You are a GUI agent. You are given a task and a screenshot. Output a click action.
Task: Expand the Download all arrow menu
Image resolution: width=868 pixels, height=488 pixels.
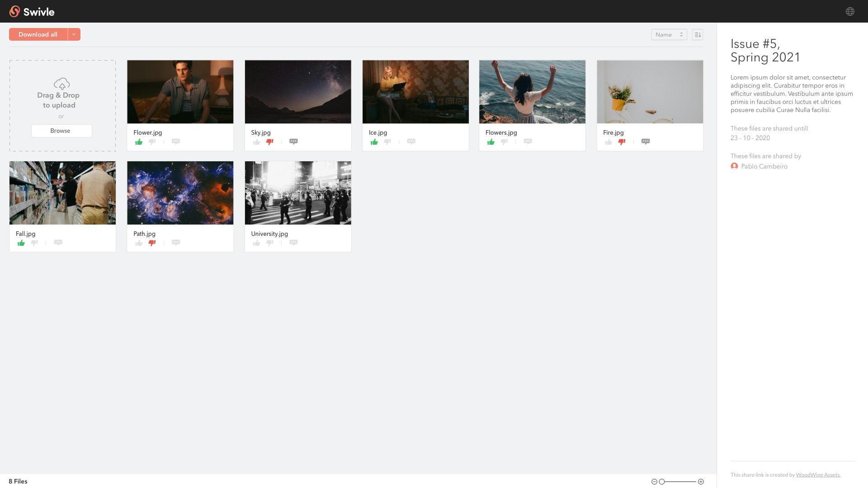coord(74,34)
